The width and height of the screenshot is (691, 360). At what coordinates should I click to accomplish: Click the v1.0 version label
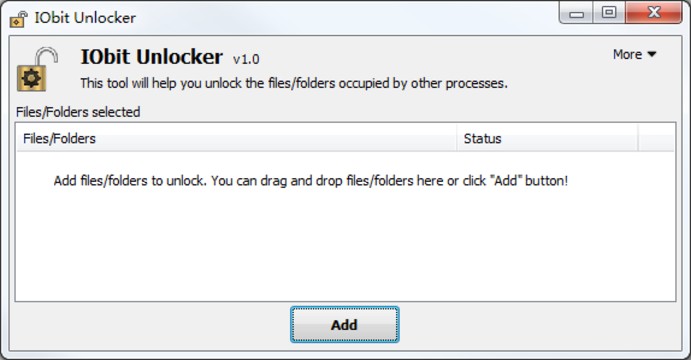[246, 59]
